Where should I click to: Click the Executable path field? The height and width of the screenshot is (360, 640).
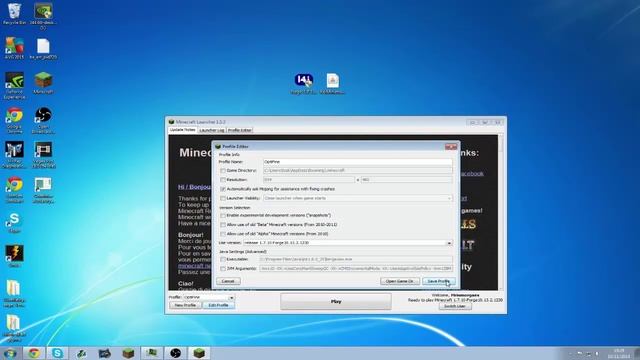356,259
